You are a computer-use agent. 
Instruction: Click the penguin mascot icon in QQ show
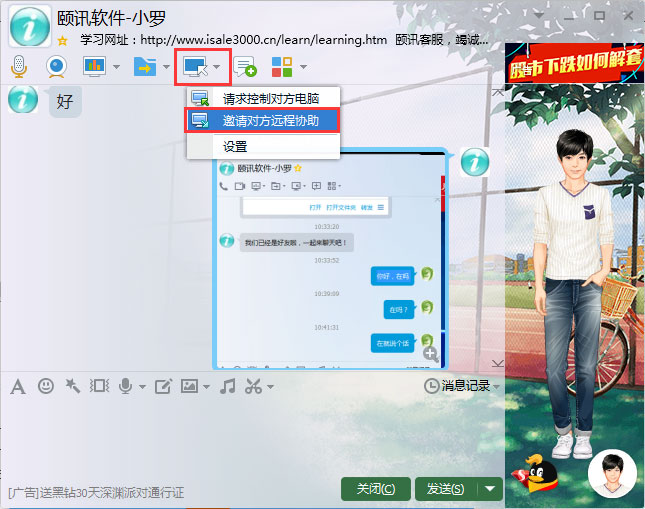(x=536, y=474)
